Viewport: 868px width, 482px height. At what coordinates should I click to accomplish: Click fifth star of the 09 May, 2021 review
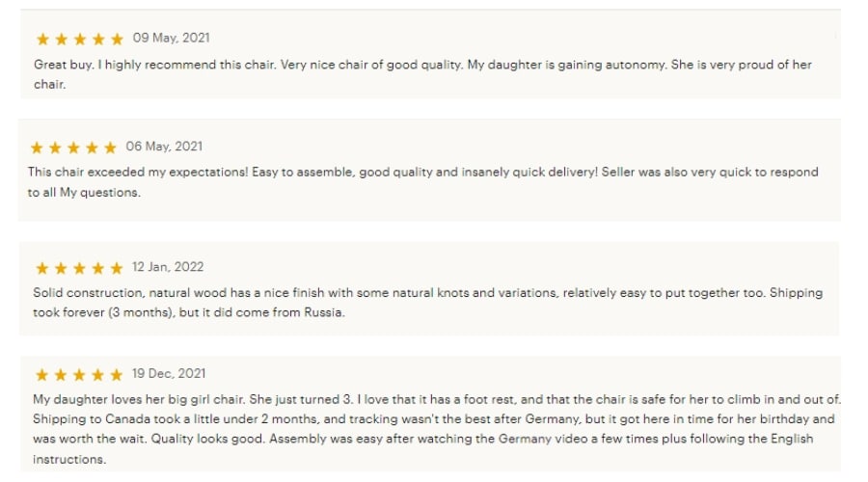[117, 40]
